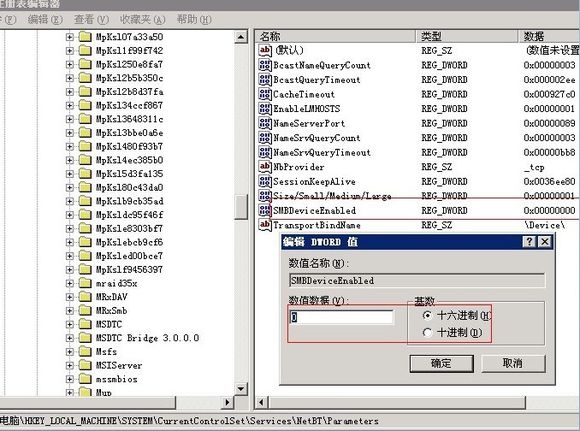This screenshot has height=431, width=580.
Task: Open the 帮助(H) menu
Action: pyautogui.click(x=194, y=19)
